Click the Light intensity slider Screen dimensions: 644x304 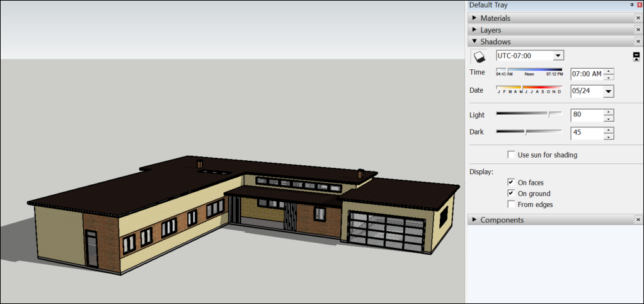coord(529,114)
